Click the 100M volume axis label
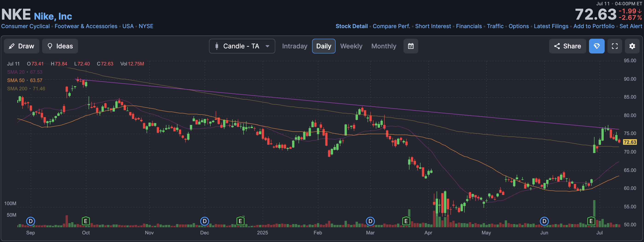This screenshot has width=644, height=242. click(x=10, y=204)
